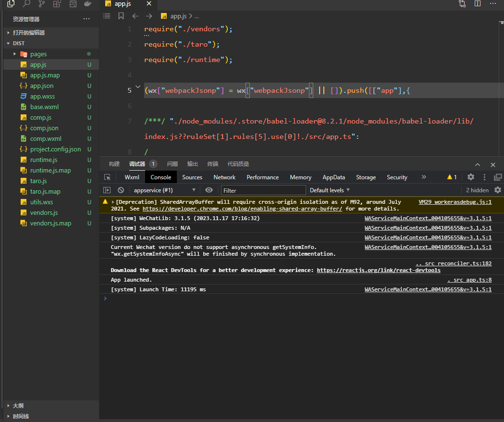This screenshot has height=422, width=504.
Task: Click the console Filter input field
Action: [263, 190]
